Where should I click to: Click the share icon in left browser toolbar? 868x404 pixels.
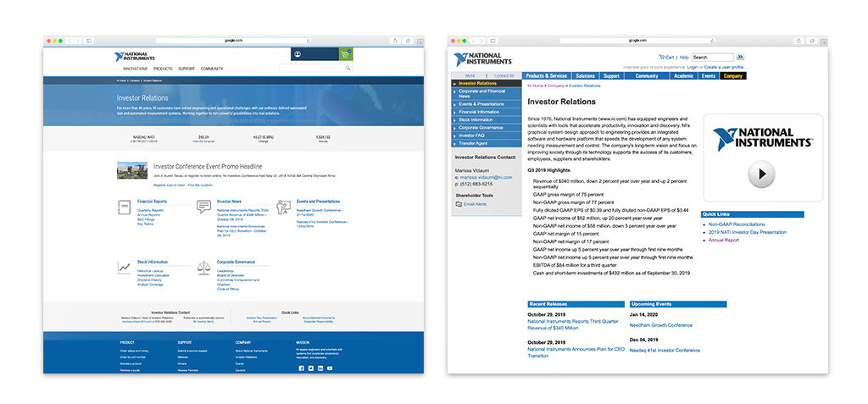[395, 41]
